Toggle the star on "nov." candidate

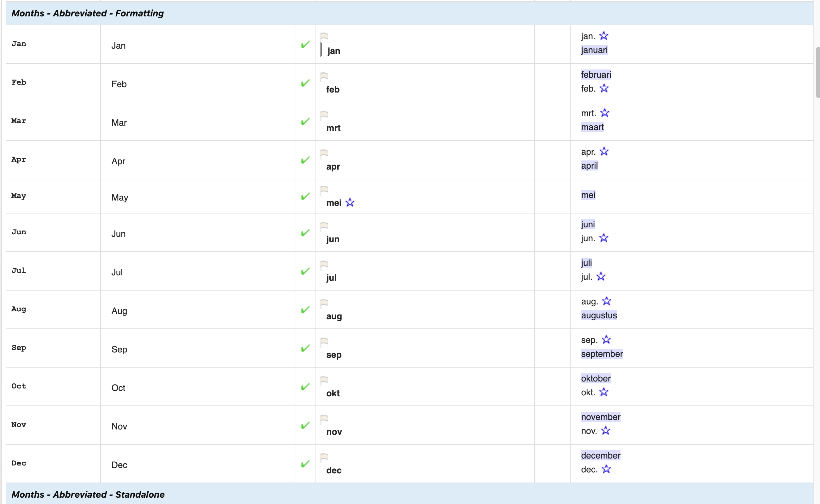point(605,431)
